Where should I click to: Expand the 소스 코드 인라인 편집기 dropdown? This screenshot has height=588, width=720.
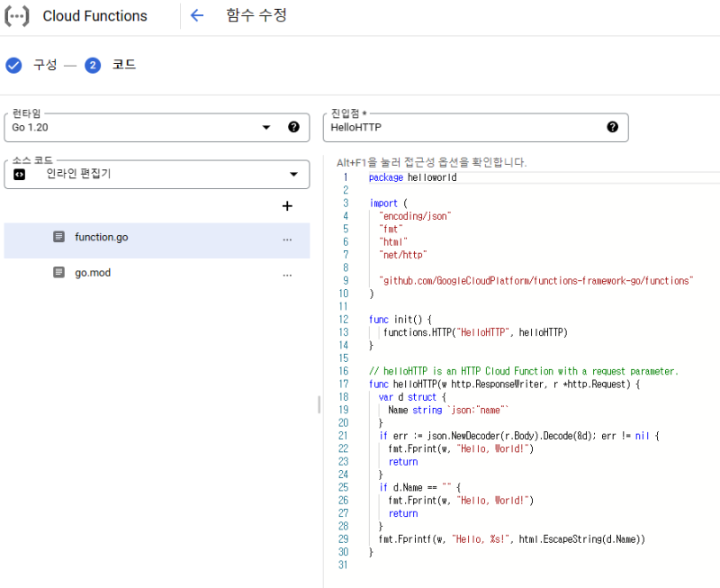pos(293,175)
